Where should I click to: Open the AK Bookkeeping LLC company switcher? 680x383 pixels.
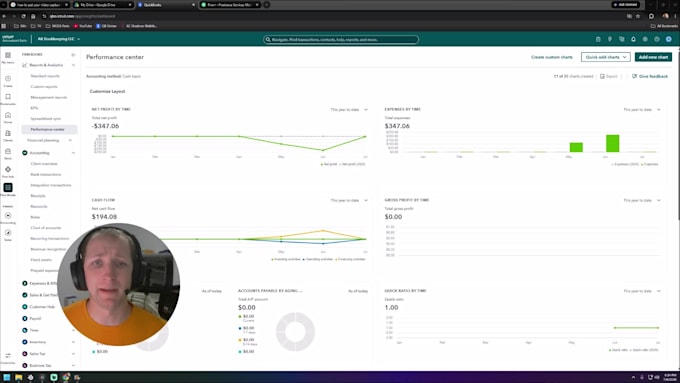59,39
